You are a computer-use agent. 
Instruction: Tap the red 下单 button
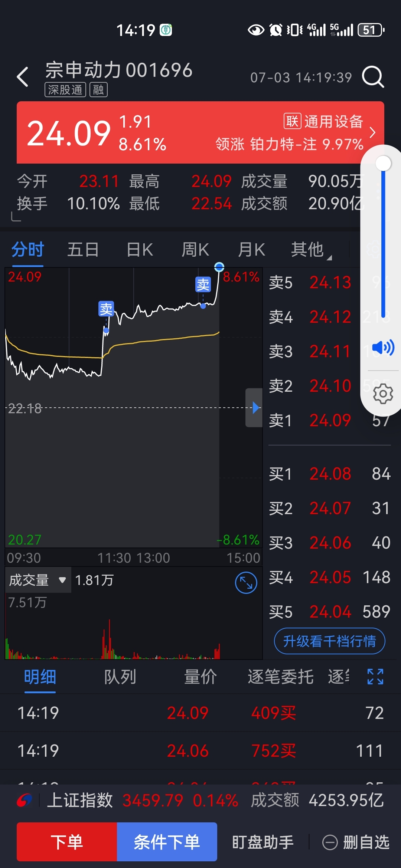coord(67,842)
